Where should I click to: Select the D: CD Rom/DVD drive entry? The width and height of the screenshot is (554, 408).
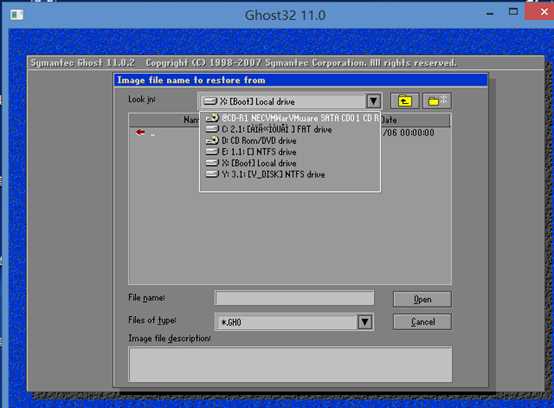(290, 141)
